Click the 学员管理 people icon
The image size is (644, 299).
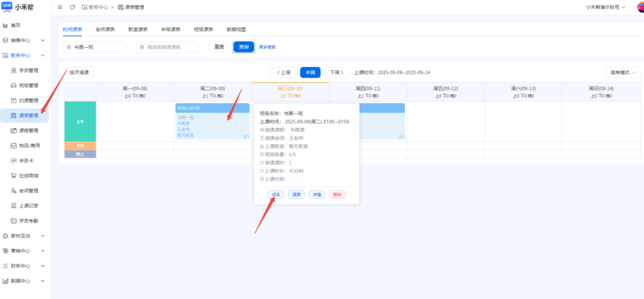[x=14, y=70]
